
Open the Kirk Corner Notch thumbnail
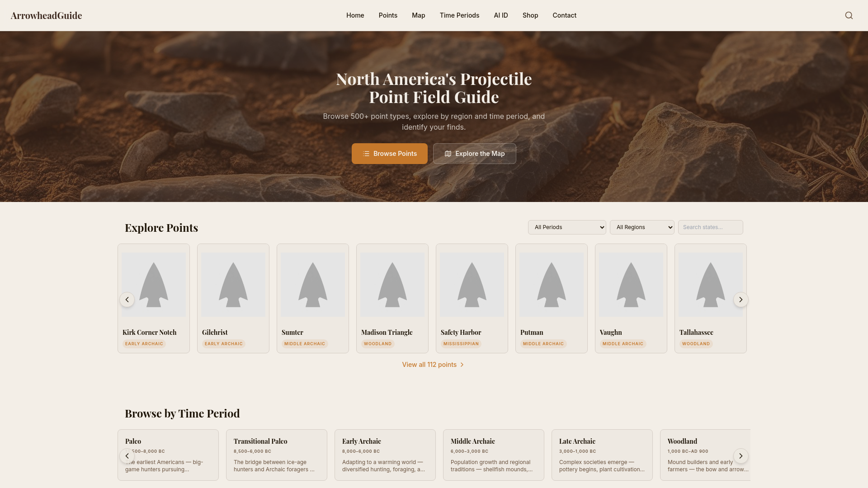click(x=154, y=285)
